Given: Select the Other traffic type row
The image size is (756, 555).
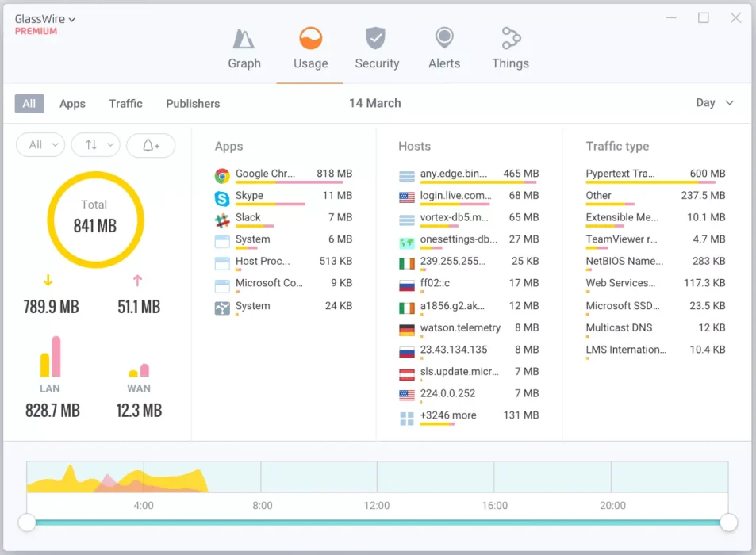Looking at the screenshot, I should pyautogui.click(x=656, y=197).
